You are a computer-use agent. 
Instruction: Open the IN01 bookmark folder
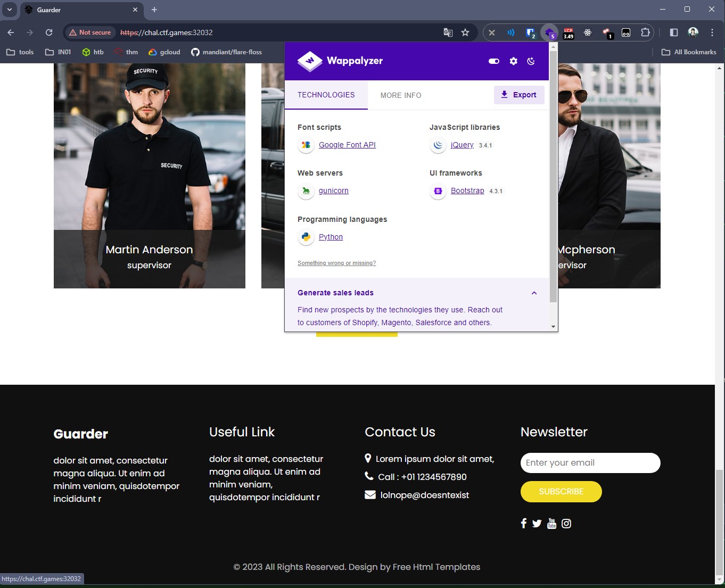tap(58, 52)
